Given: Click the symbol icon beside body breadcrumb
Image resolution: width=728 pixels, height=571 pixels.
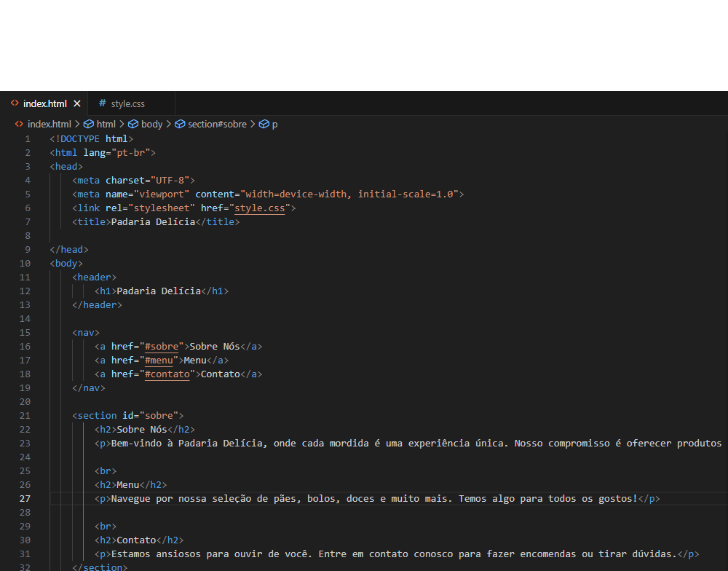Looking at the screenshot, I should pyautogui.click(x=133, y=125).
